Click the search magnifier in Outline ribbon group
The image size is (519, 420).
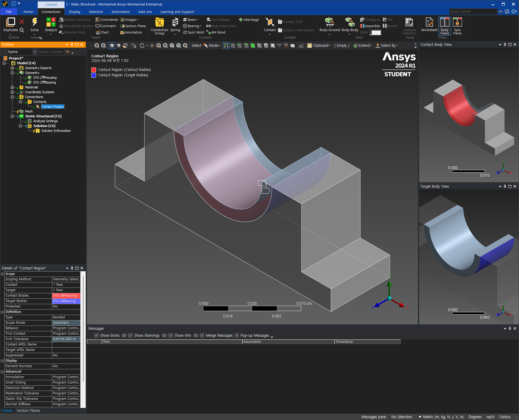tap(22, 30)
